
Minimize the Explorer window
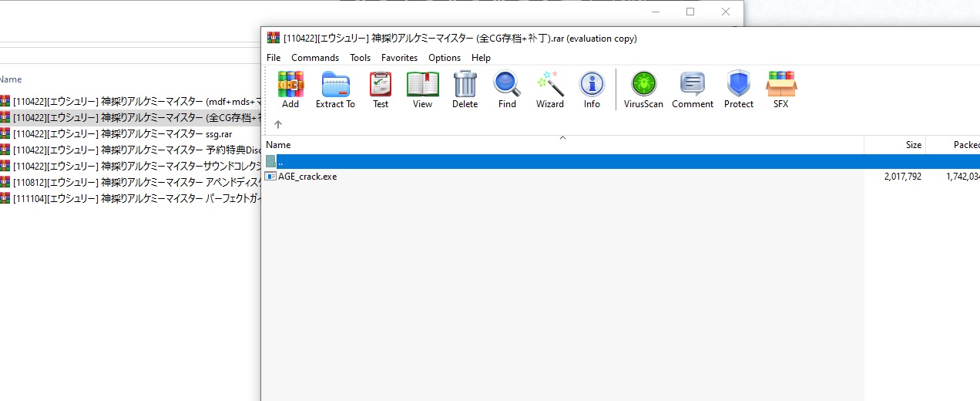(655, 12)
